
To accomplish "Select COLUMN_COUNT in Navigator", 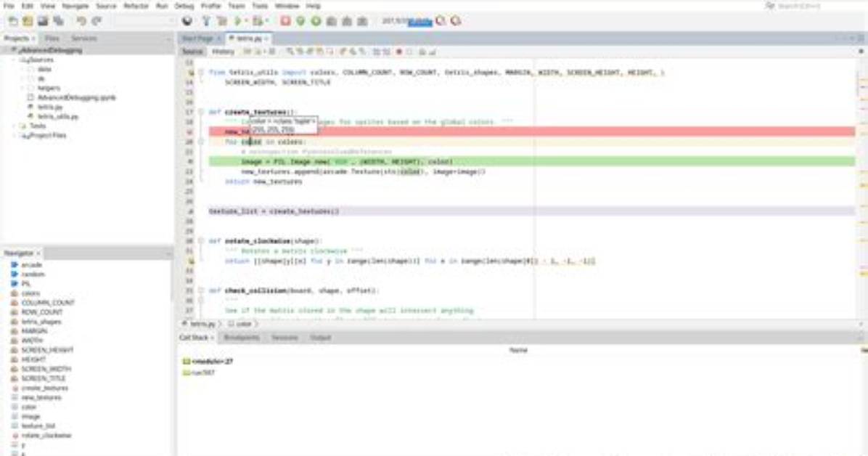I will click(48, 303).
